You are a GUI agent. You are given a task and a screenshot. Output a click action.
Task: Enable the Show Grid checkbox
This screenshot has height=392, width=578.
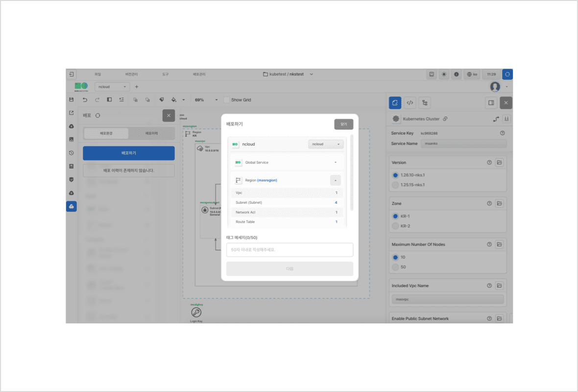226,100
